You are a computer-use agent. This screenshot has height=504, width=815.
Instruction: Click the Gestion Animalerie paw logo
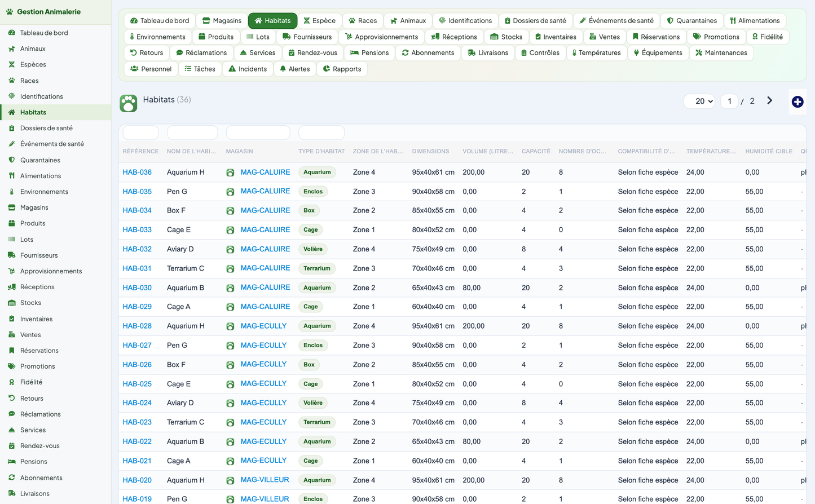pos(10,12)
